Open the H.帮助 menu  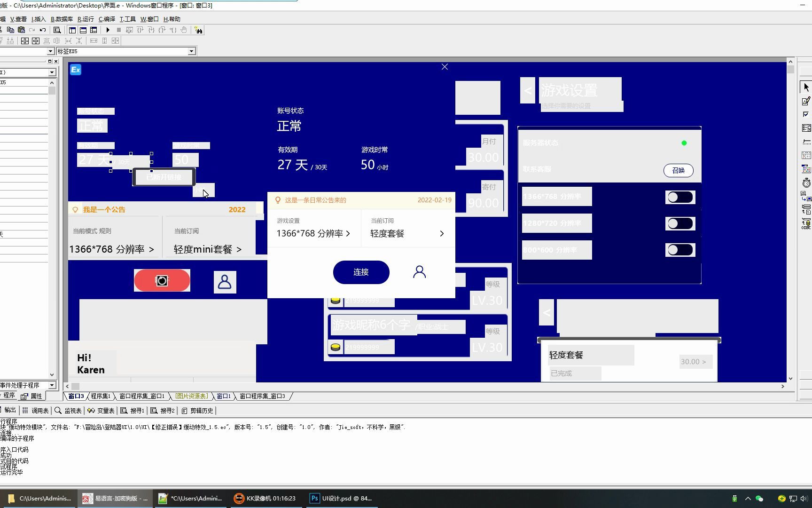coord(172,19)
